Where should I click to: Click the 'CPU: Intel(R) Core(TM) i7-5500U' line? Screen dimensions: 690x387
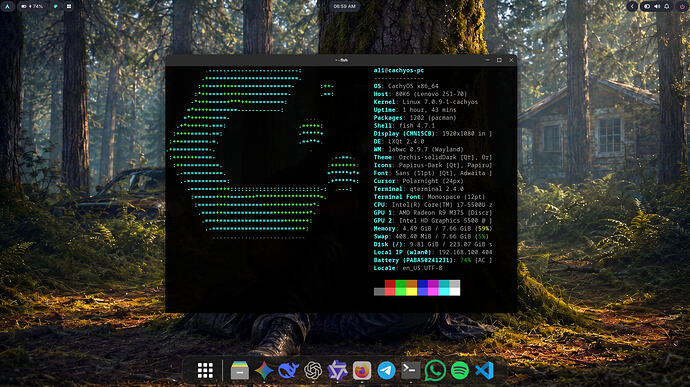[433, 205]
